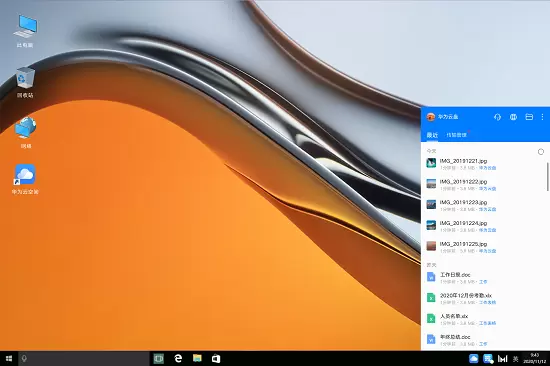Toggle the select circle beside 今天 header
This screenshot has width=550, height=366.
pyautogui.click(x=541, y=152)
